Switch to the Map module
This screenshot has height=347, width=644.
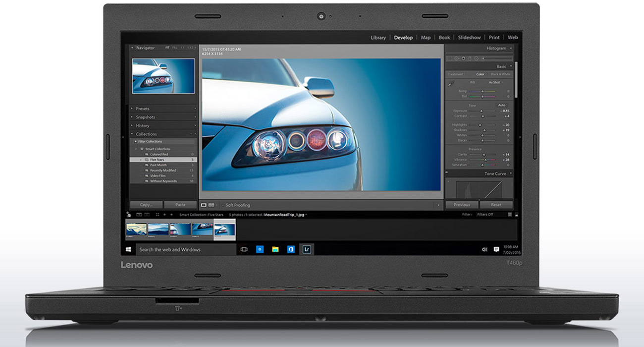[x=426, y=37]
